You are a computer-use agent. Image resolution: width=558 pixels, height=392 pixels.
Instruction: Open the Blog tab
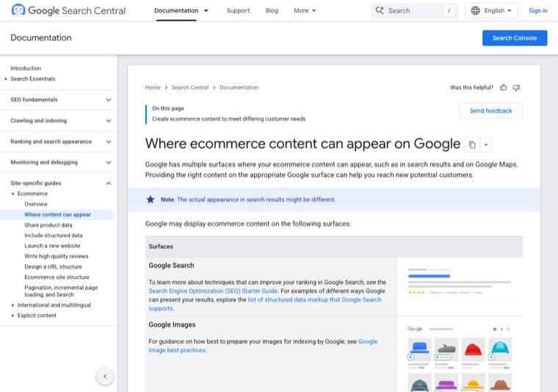point(272,11)
